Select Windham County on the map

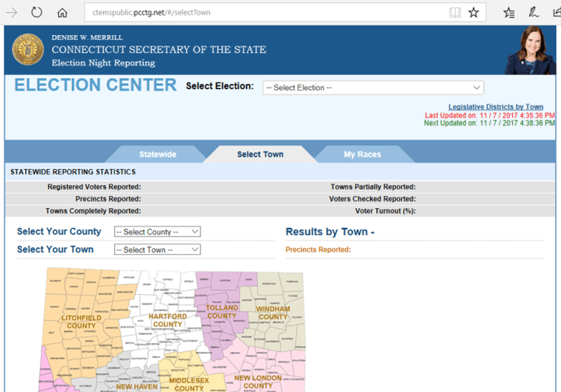(273, 313)
